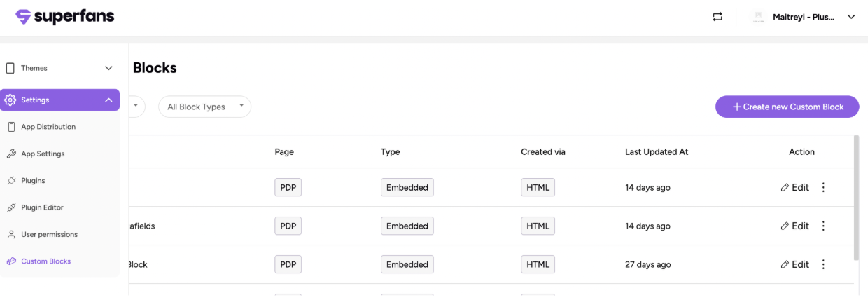Go to App Distribution settings
This screenshot has width=868, height=300.
(x=48, y=127)
